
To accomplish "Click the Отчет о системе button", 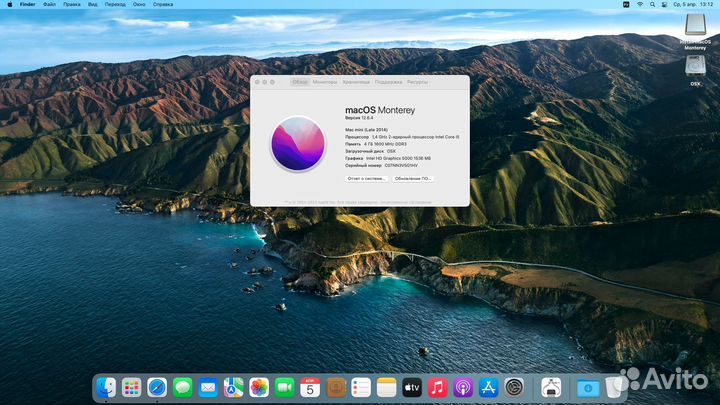I will tap(366, 179).
